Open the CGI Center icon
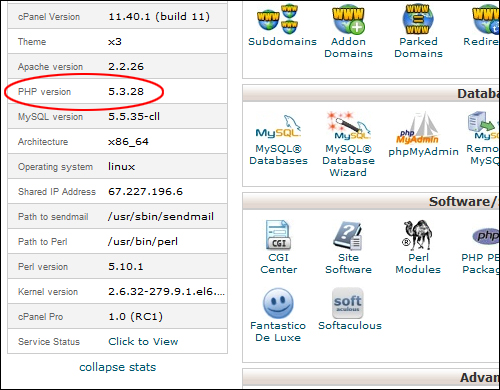Viewport: 500px width, 390px height. [x=278, y=235]
